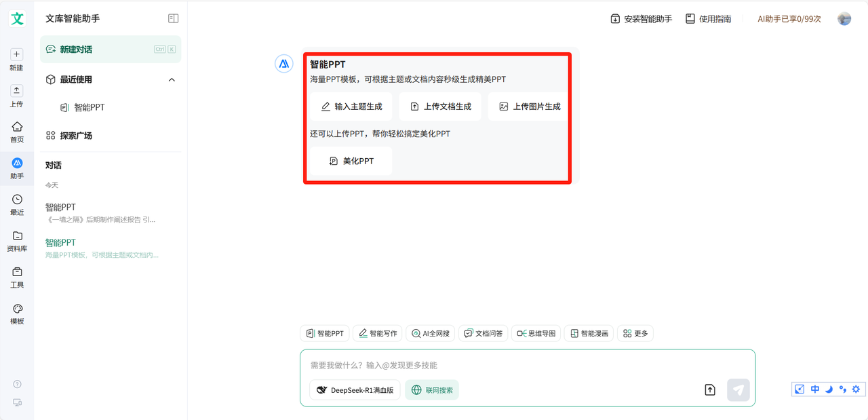Screen dimensions: 868x420
Task: Open 工具 in the sidebar
Action: (x=17, y=277)
